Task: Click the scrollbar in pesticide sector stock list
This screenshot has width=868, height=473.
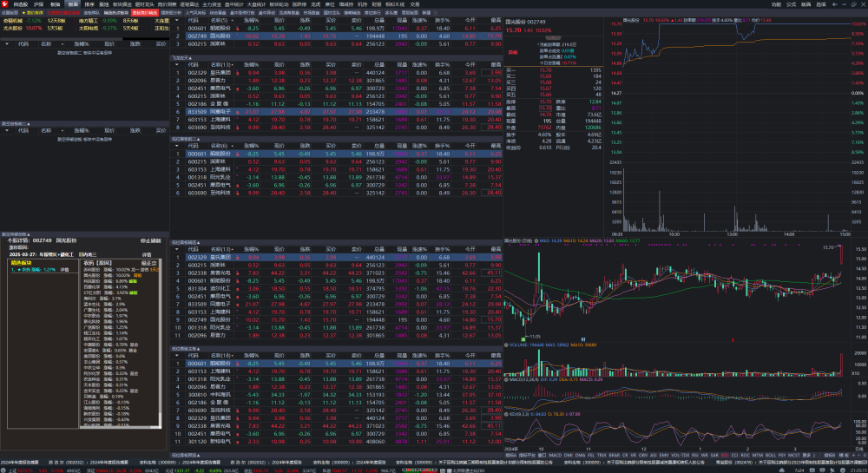Action: 161,343
